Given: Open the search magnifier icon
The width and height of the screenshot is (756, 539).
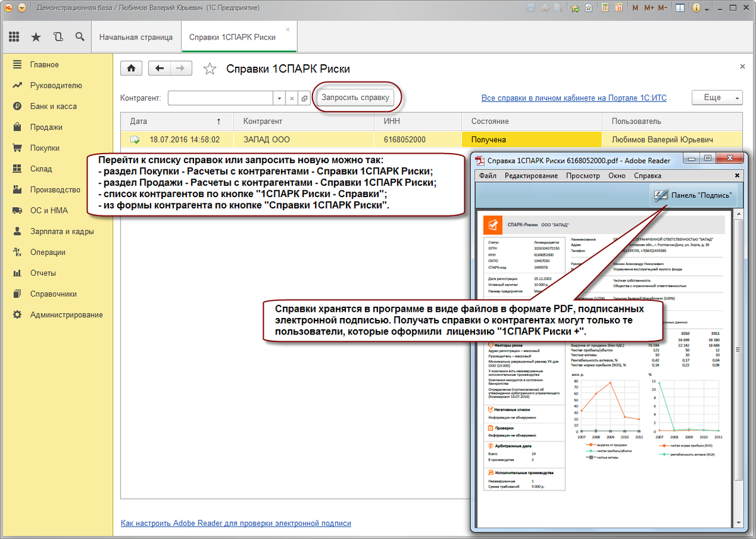Looking at the screenshot, I should coord(79,37).
